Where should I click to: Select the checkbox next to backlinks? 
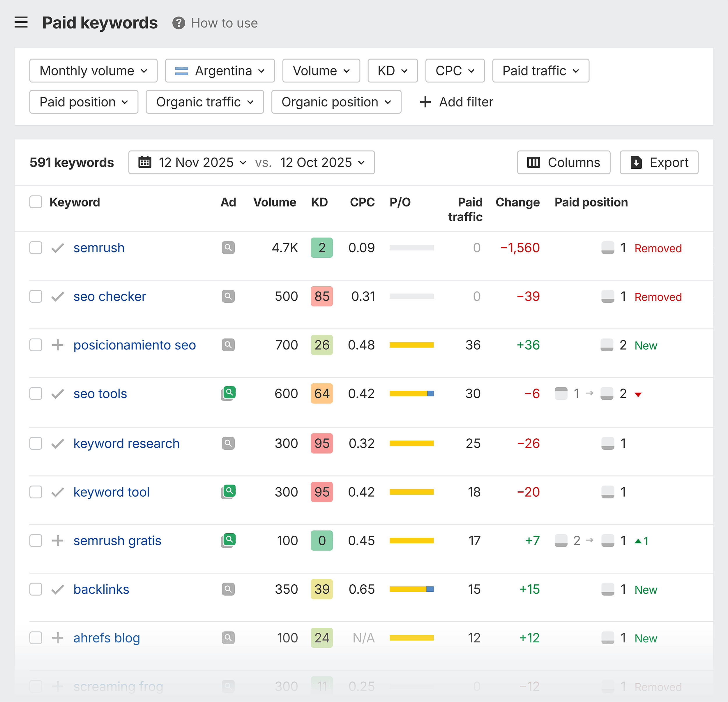[36, 589]
